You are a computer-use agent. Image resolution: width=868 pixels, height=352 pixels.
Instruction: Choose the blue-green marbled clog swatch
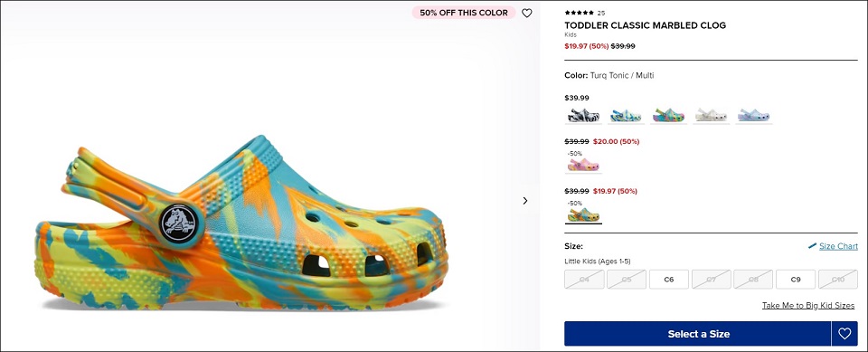click(626, 115)
